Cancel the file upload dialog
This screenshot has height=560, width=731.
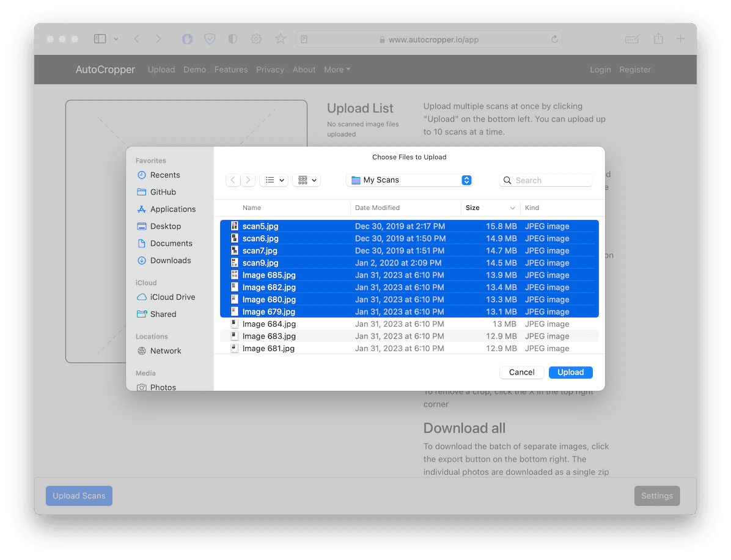point(521,372)
